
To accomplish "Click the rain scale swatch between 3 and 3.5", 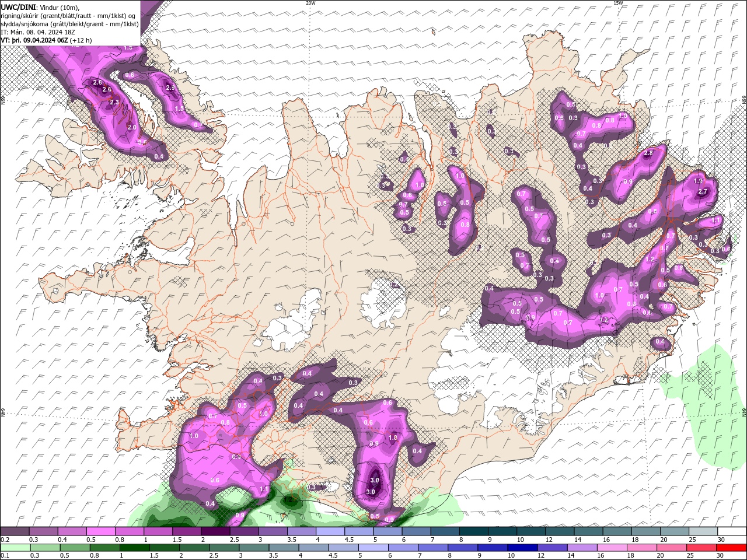I will 254,548.
